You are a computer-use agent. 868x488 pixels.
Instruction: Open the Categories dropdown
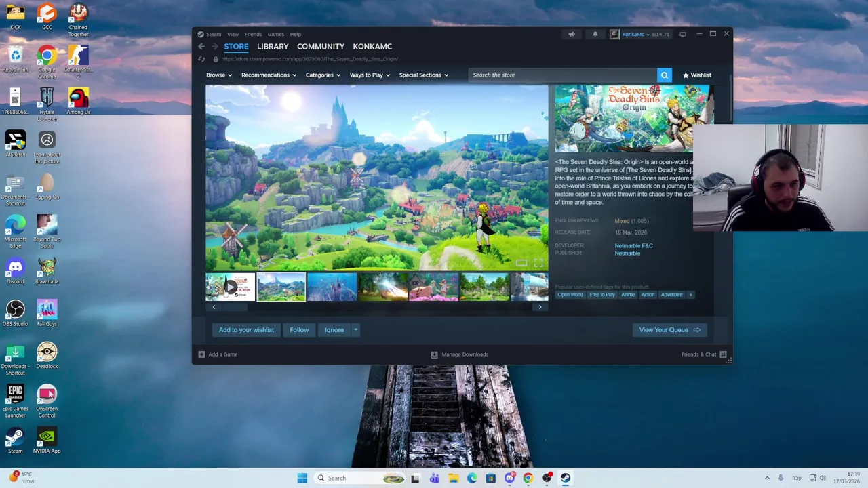323,75
